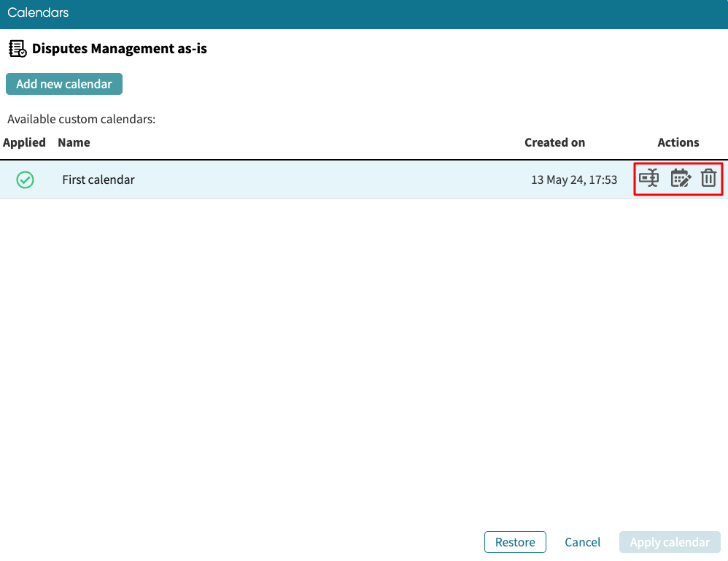Viewport: 728px width, 561px height.
Task: Open the edit calendar icon on First calendar row
Action: (x=680, y=178)
